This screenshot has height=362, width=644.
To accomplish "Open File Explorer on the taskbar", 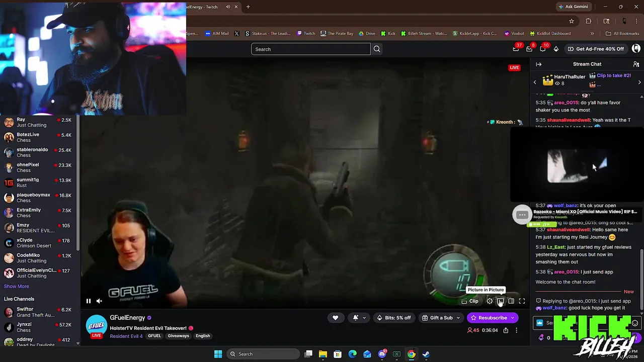I will (x=323, y=354).
